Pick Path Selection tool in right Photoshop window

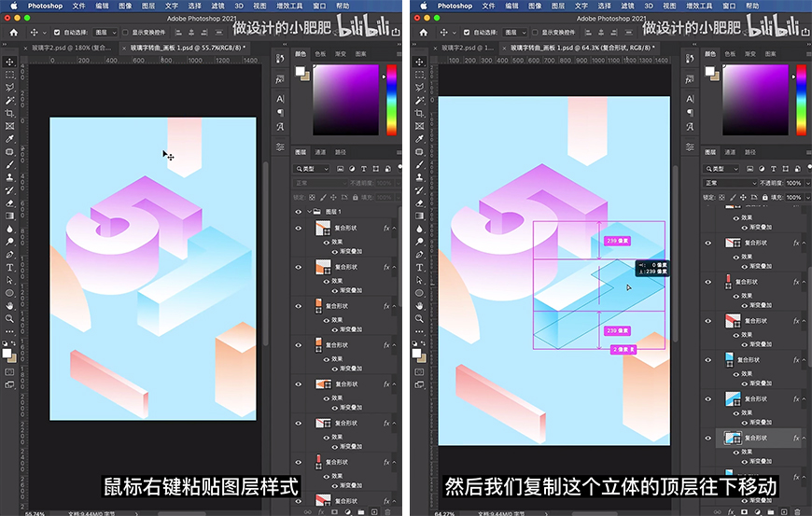(x=419, y=280)
